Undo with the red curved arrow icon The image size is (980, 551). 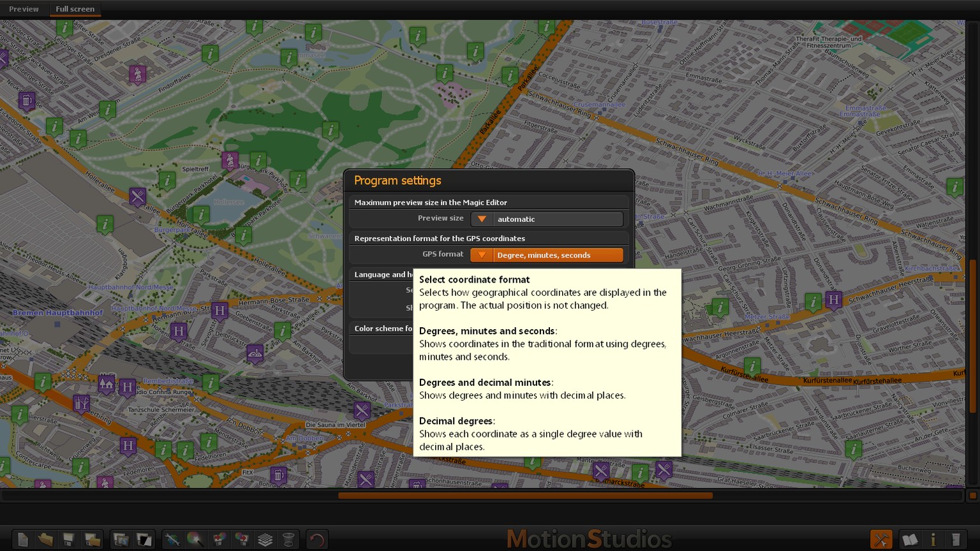pos(316,540)
